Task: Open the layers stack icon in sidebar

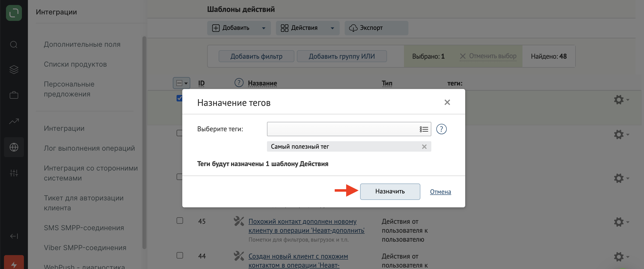Action: 14,70
